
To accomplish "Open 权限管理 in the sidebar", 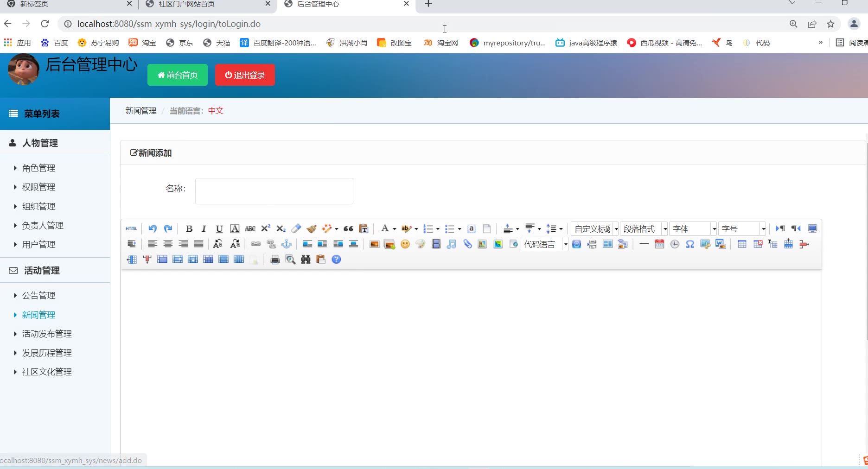I will tap(38, 187).
